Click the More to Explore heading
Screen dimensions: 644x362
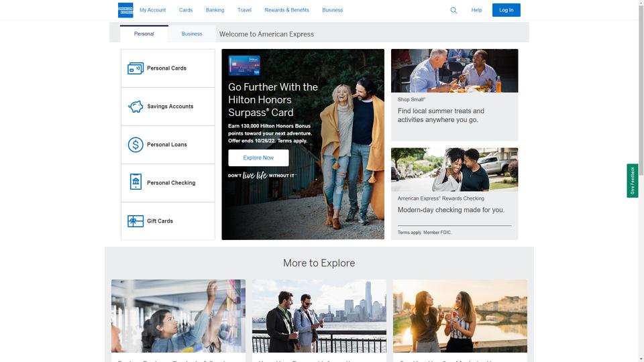pyautogui.click(x=319, y=263)
